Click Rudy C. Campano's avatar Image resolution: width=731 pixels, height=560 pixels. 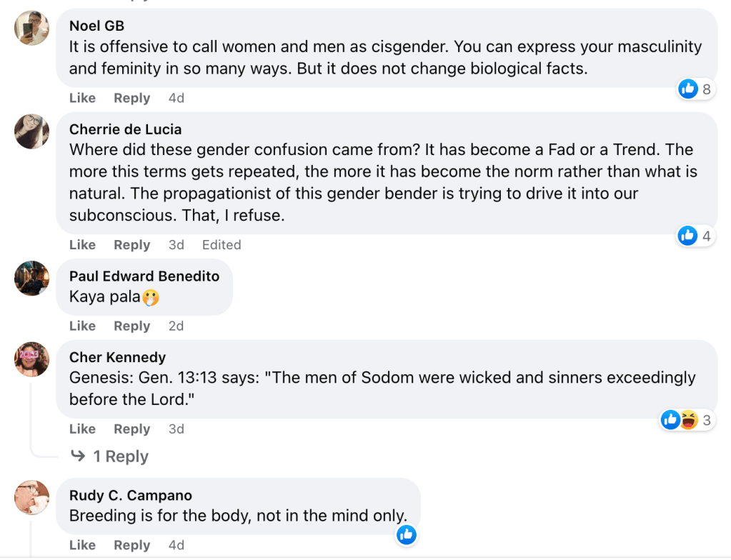click(32, 498)
